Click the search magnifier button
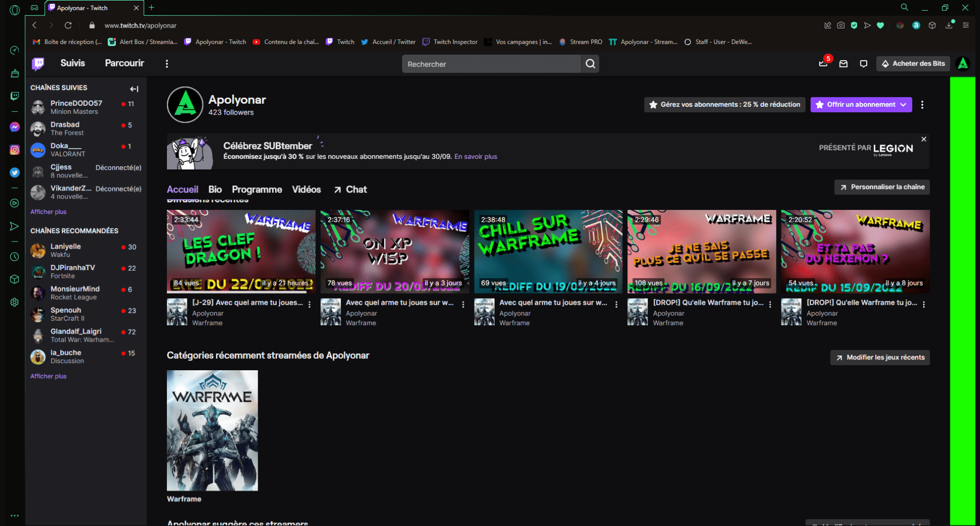 (x=590, y=64)
